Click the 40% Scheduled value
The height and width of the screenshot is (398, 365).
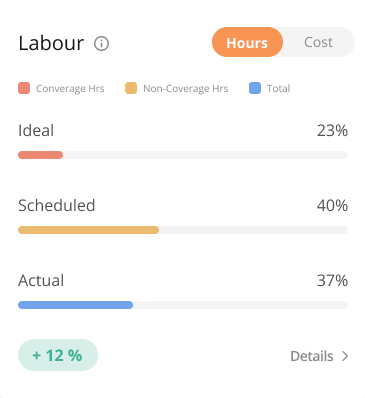[332, 206]
